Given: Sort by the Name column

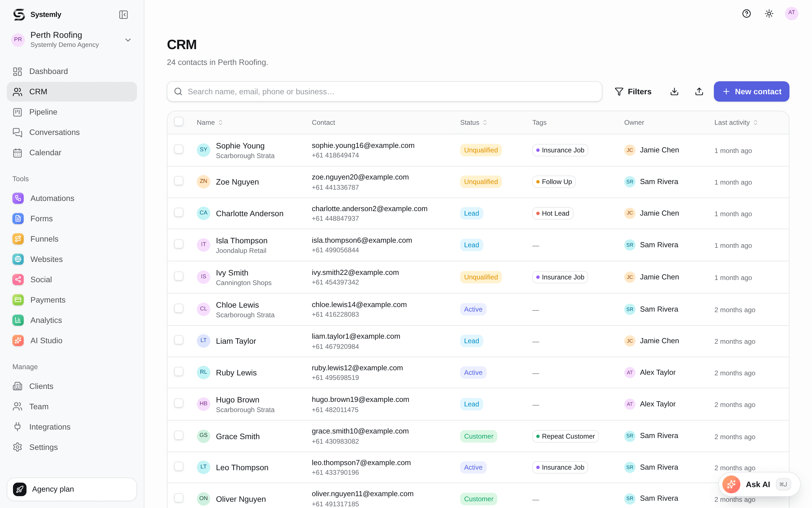Looking at the screenshot, I should (x=210, y=123).
